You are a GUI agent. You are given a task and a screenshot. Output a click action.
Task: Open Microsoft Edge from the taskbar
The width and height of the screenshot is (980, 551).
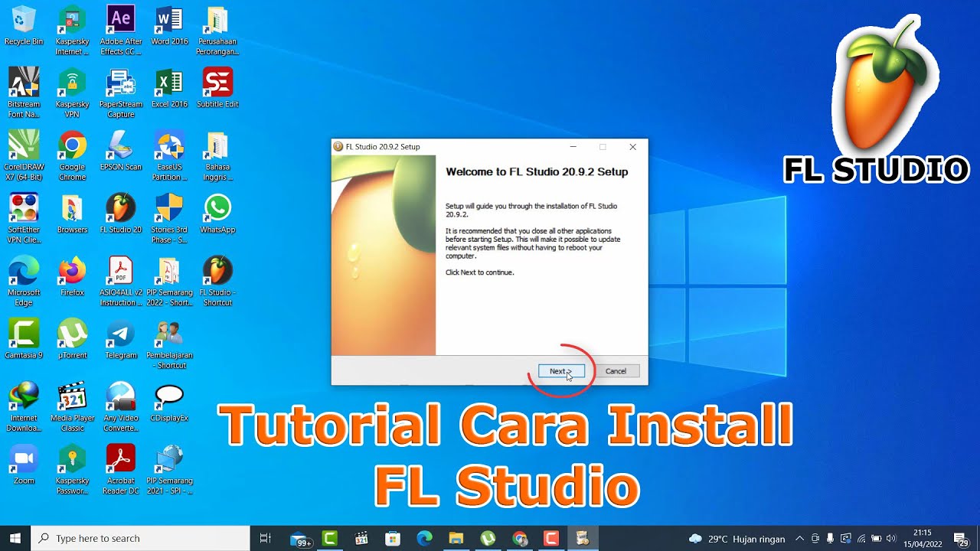[425, 538]
